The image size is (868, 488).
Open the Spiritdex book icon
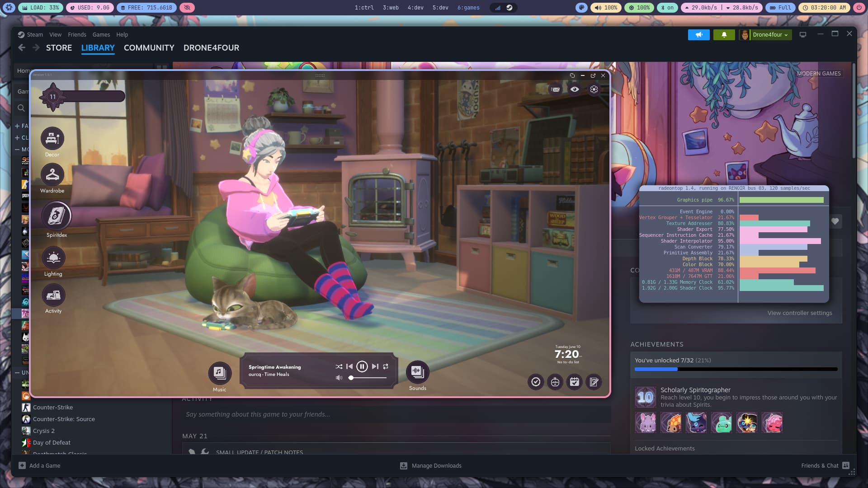pos(57,216)
